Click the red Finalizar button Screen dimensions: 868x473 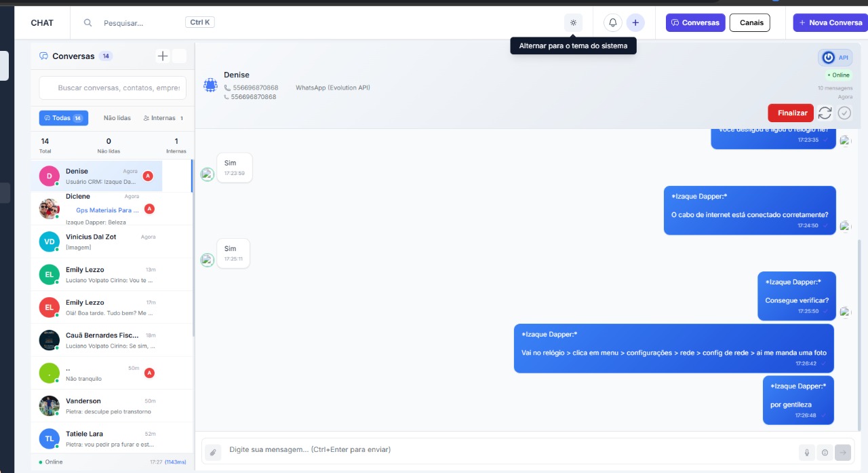tap(790, 113)
